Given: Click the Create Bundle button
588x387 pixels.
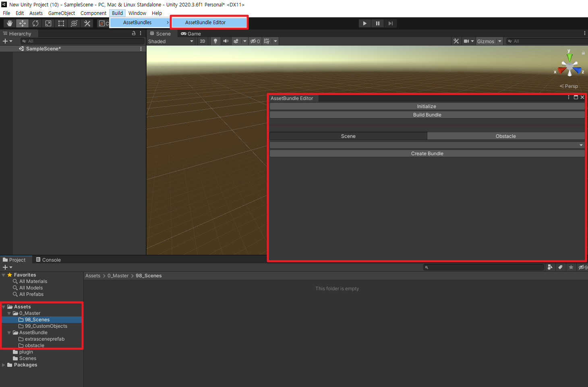Looking at the screenshot, I should click(x=427, y=154).
